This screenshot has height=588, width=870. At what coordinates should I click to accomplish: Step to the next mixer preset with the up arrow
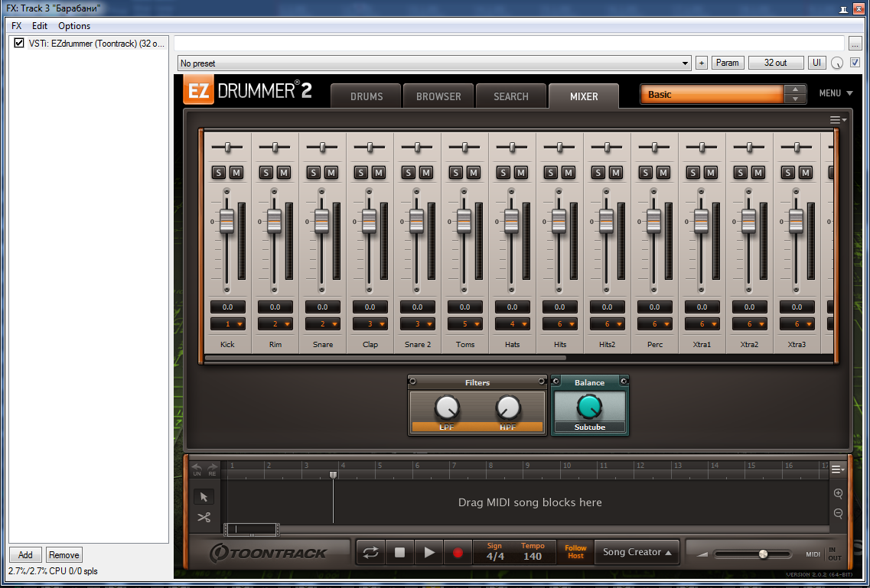796,89
